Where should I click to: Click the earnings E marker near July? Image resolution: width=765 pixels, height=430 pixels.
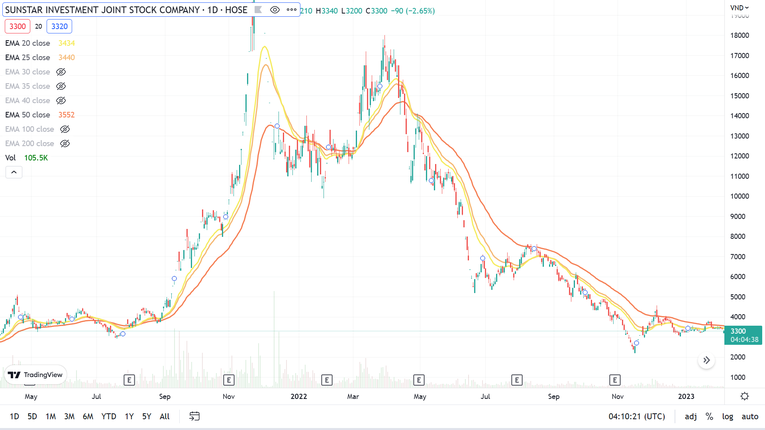(x=129, y=380)
